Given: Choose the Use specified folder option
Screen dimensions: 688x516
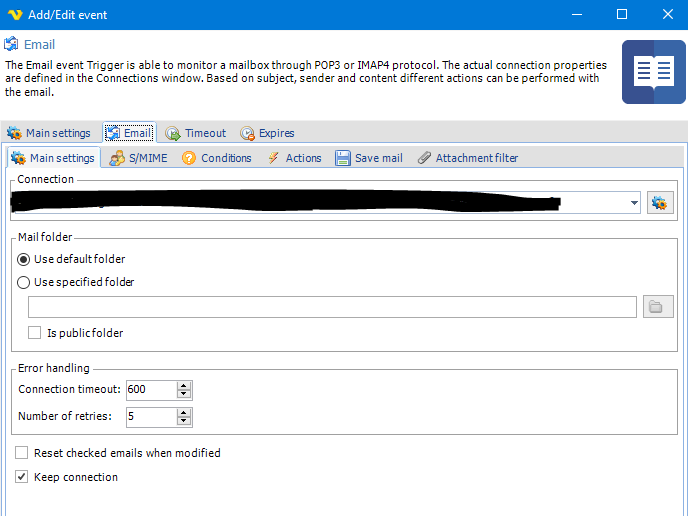Looking at the screenshot, I should click(24, 282).
